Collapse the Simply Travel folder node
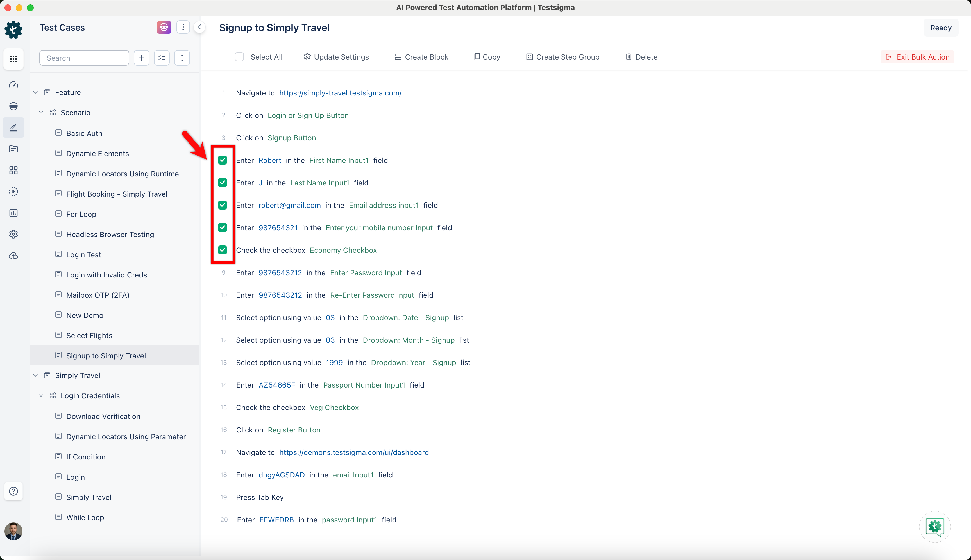971x560 pixels. [x=35, y=375]
